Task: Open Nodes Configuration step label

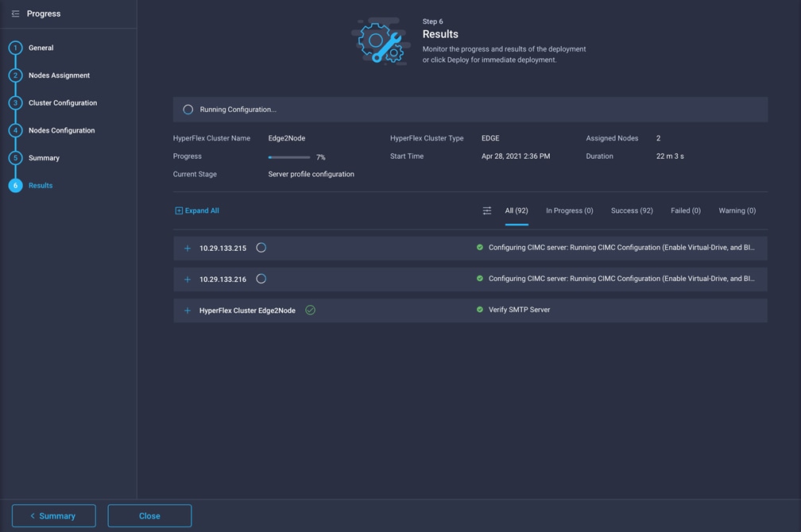Action: (62, 131)
